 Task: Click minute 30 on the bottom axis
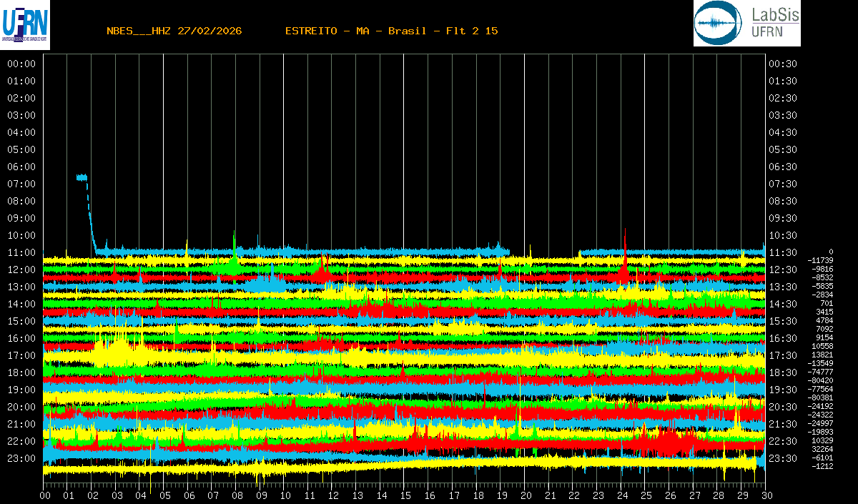[766, 495]
